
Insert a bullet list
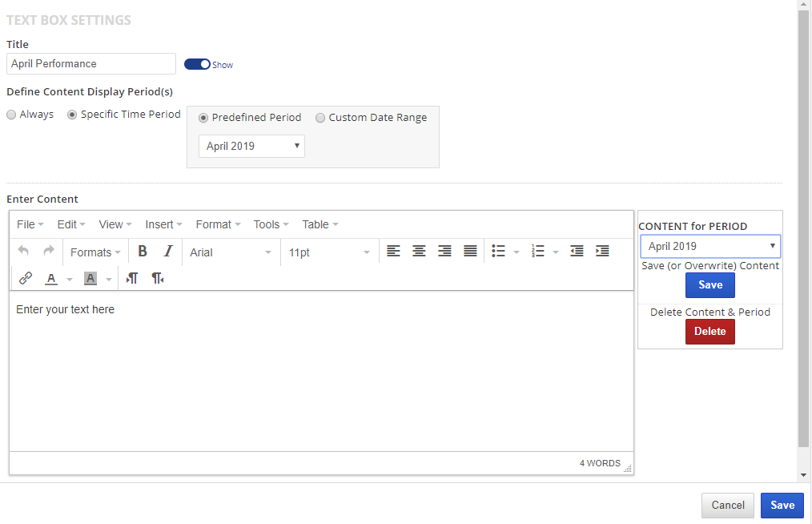click(x=499, y=252)
